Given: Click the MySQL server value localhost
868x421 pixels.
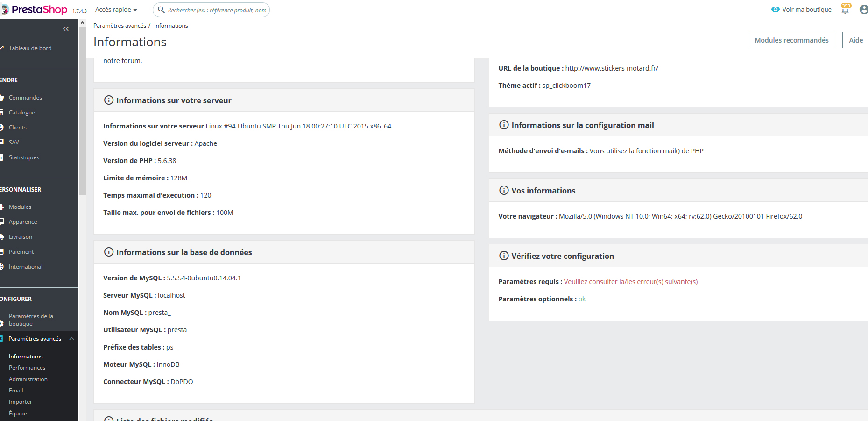Looking at the screenshot, I should pyautogui.click(x=171, y=295).
